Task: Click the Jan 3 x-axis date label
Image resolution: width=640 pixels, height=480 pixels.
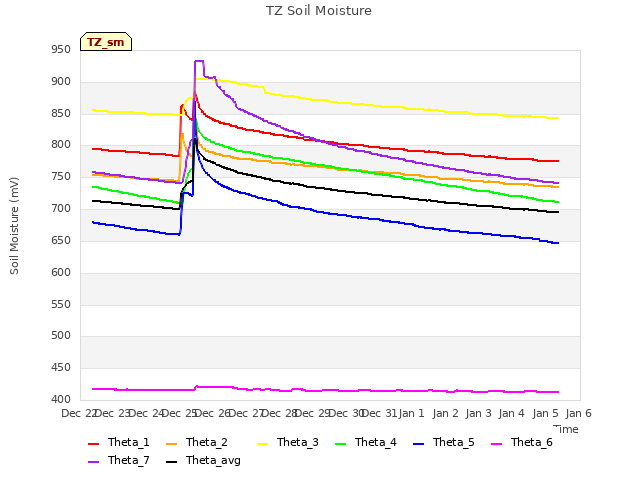Action: (x=478, y=413)
